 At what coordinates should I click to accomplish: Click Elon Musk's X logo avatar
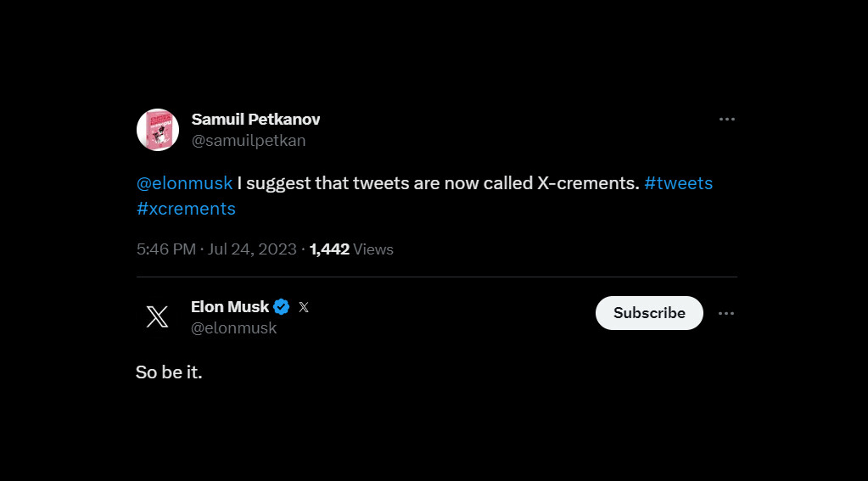(x=157, y=316)
